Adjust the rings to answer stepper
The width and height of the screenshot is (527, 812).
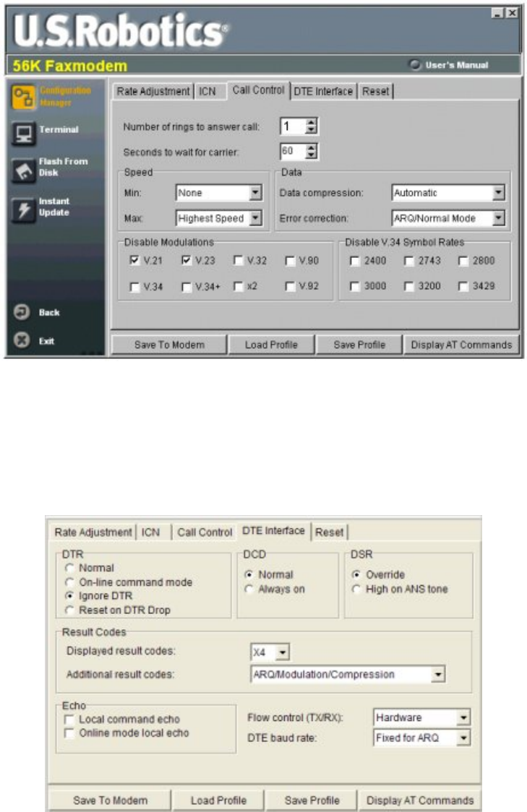point(311,126)
